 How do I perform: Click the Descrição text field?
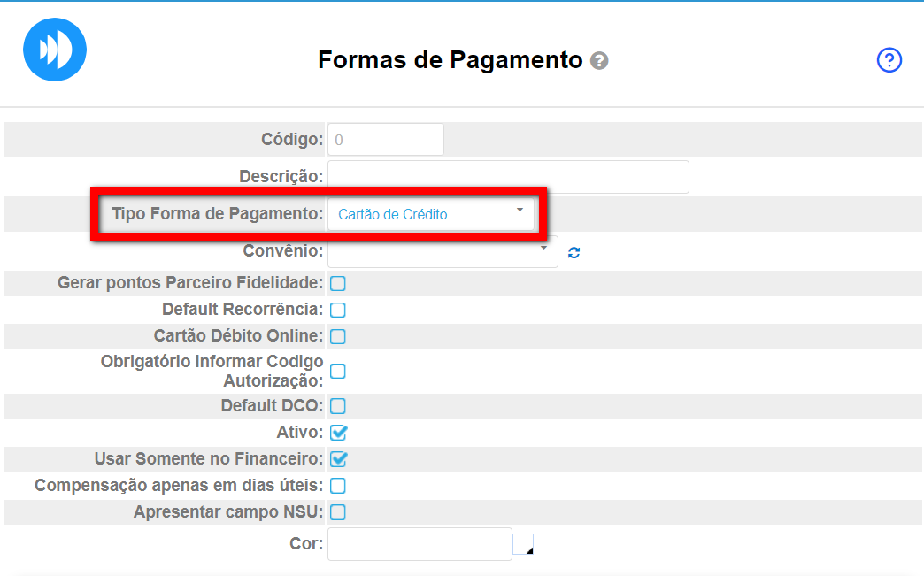[508, 177]
